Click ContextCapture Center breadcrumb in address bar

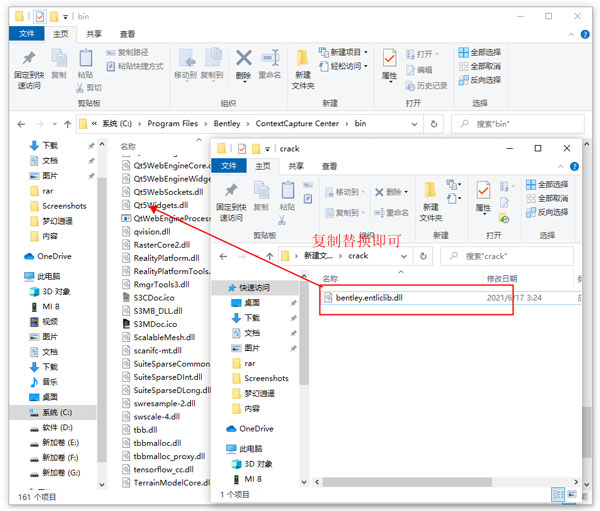(297, 124)
